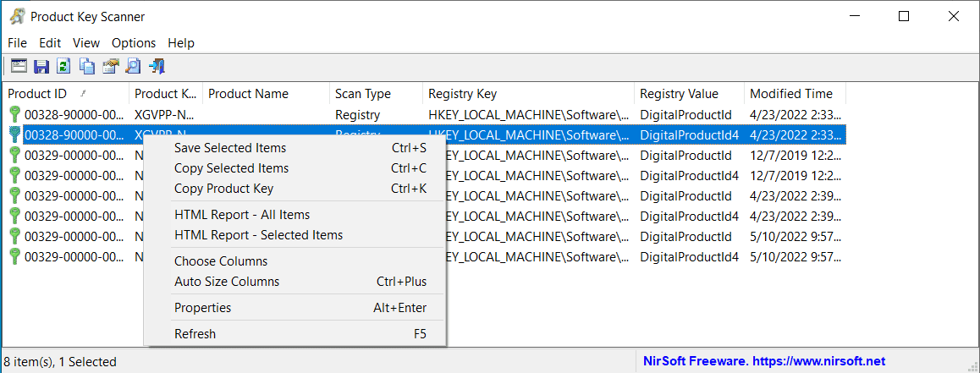Sort by the Modified Time column header

[x=791, y=94]
